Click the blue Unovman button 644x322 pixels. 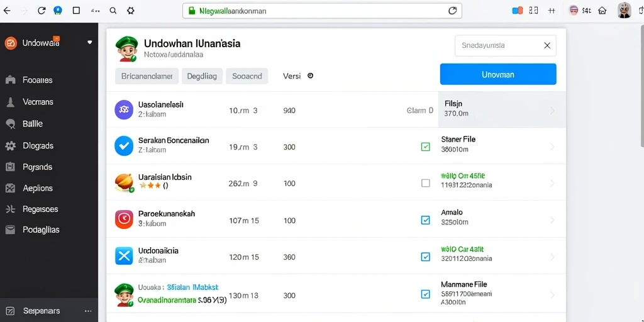click(498, 74)
